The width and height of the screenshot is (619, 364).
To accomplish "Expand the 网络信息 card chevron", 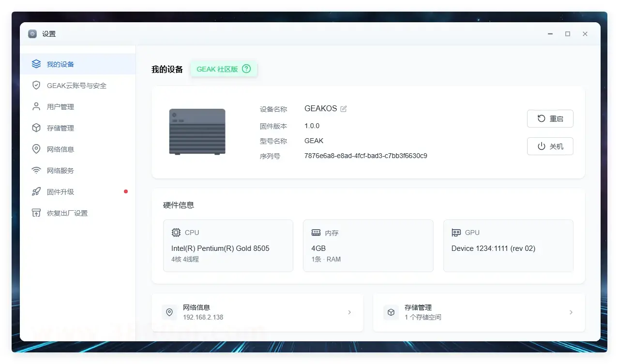I will (349, 312).
